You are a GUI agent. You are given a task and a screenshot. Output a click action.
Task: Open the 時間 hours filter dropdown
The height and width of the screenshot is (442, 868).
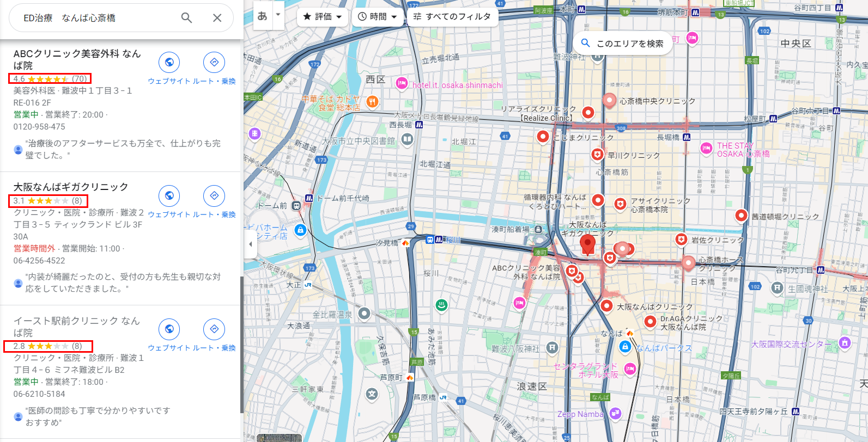378,16
